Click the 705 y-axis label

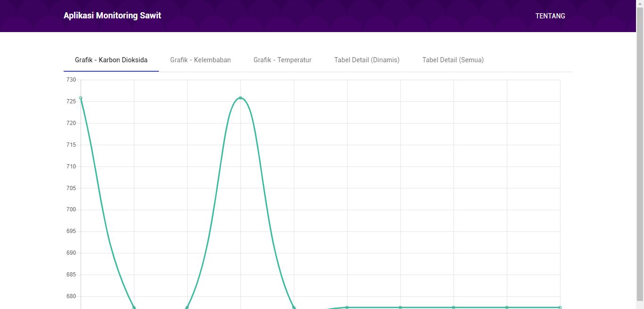(x=71, y=188)
